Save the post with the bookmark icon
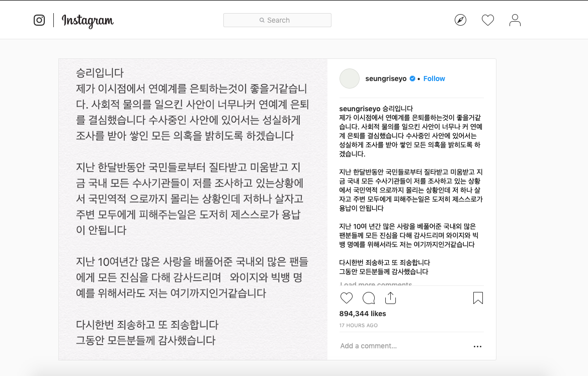Image resolution: width=588 pixels, height=376 pixels. 478,298
